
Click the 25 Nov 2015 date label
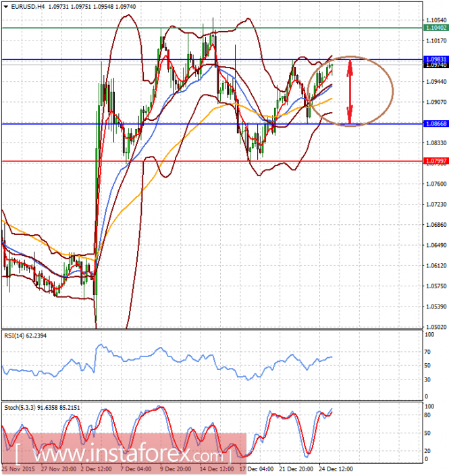coord(18,469)
